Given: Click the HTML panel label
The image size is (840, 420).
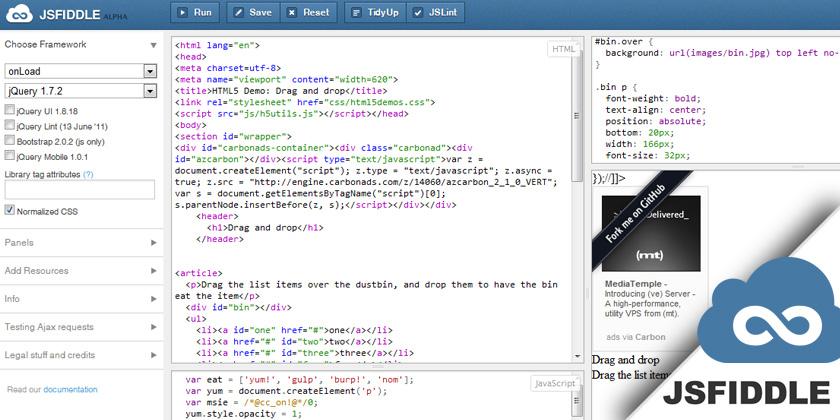Looking at the screenshot, I should click(563, 49).
